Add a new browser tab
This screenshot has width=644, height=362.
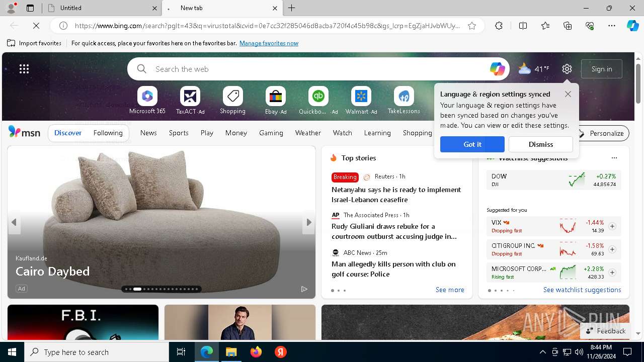coord(292,8)
